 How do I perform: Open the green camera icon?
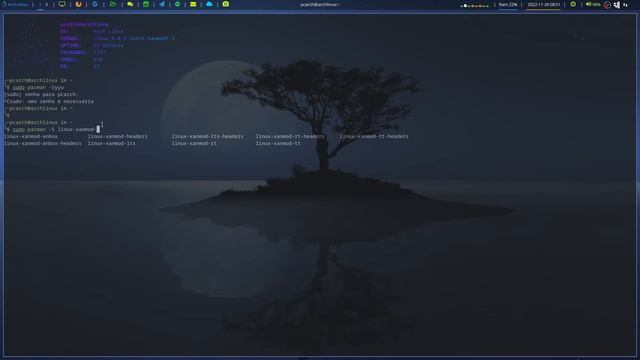(226, 4)
